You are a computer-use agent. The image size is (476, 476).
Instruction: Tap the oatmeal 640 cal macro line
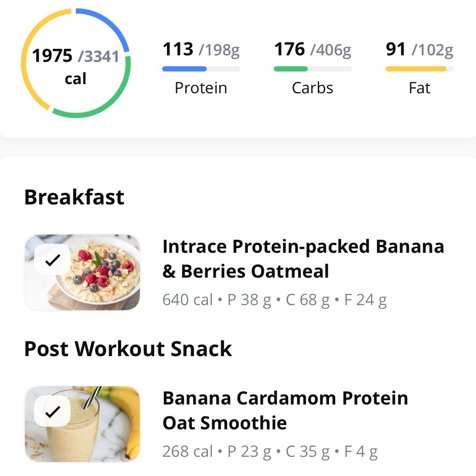pos(274,300)
